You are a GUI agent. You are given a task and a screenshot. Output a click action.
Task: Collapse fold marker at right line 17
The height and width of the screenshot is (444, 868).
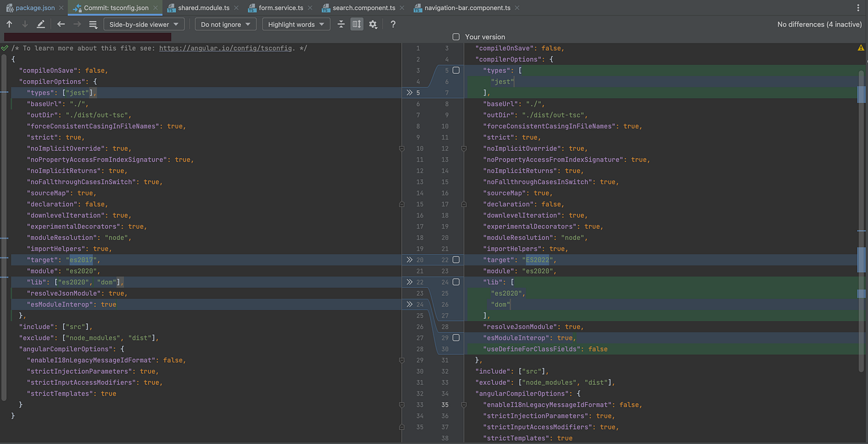pyautogui.click(x=464, y=204)
